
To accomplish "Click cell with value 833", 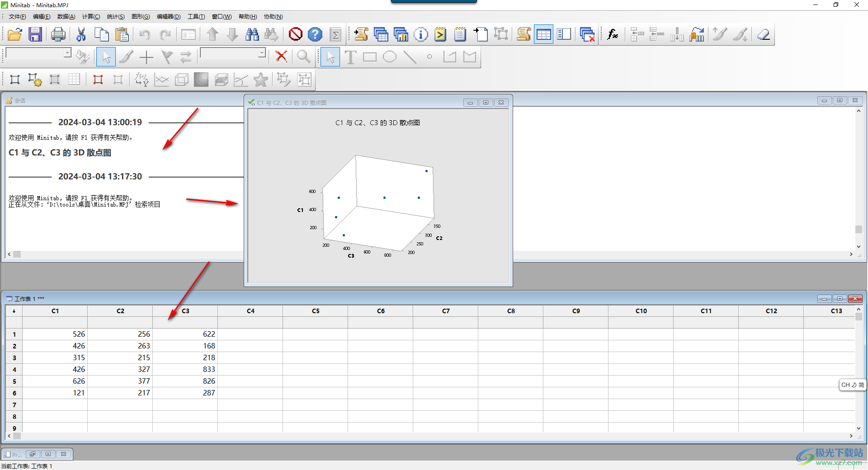I will pos(185,369).
